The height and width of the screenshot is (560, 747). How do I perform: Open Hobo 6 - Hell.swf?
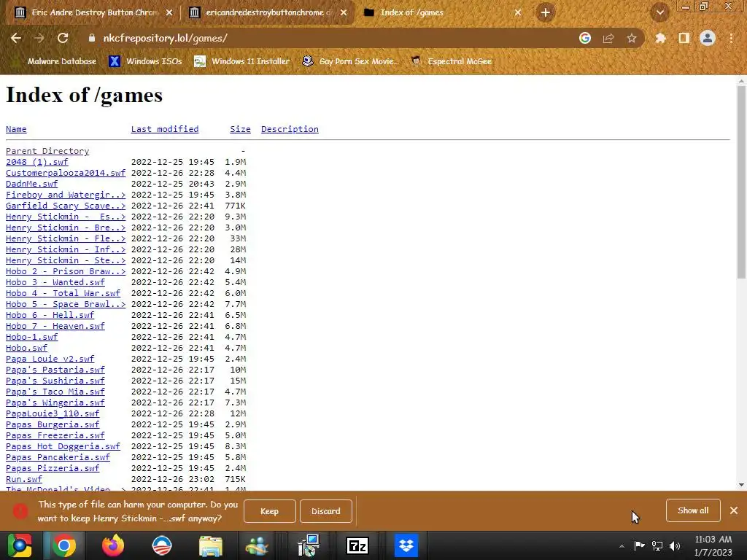[50, 315]
